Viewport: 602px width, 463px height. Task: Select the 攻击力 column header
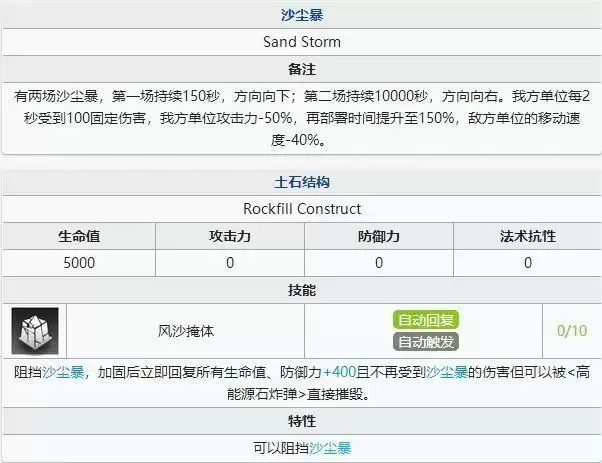click(229, 236)
